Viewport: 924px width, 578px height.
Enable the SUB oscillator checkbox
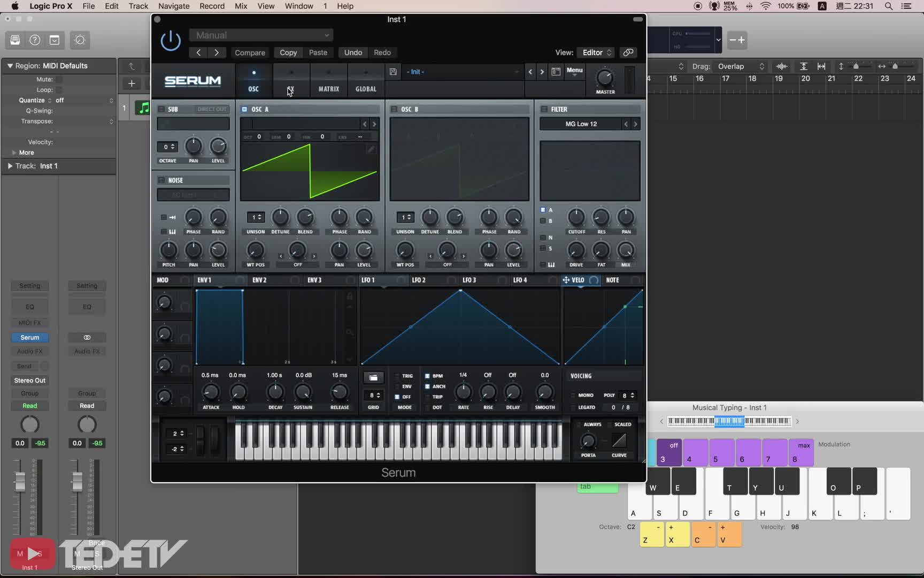tap(161, 109)
